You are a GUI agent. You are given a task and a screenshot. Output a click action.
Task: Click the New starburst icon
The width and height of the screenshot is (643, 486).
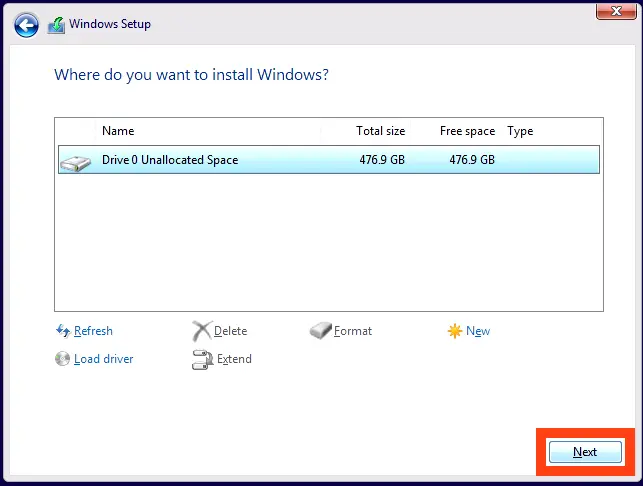click(455, 331)
